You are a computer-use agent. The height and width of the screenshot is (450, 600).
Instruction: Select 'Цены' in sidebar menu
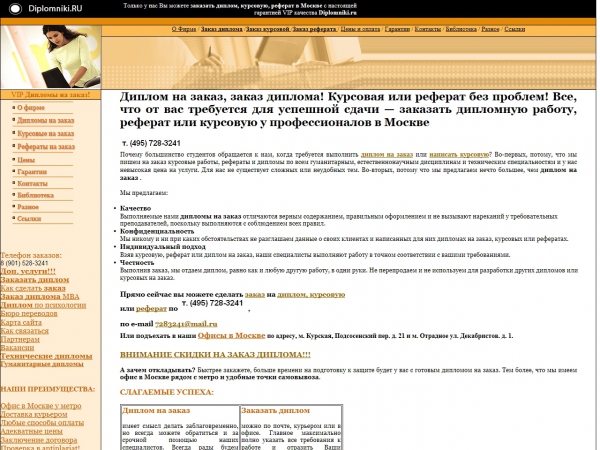pyautogui.click(x=26, y=160)
